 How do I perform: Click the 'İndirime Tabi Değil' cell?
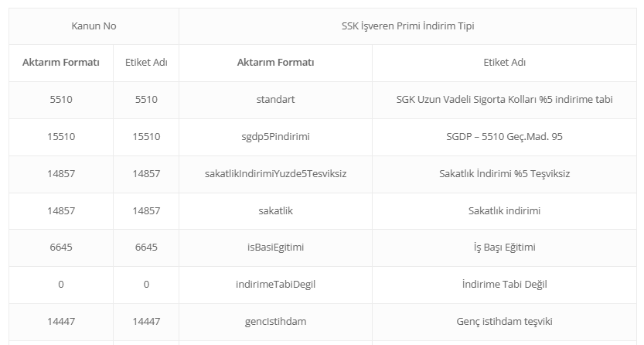tap(503, 285)
